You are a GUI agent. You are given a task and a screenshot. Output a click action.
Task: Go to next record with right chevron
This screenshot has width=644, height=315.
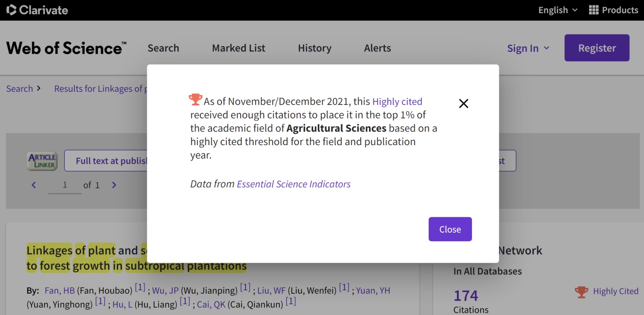(x=114, y=185)
